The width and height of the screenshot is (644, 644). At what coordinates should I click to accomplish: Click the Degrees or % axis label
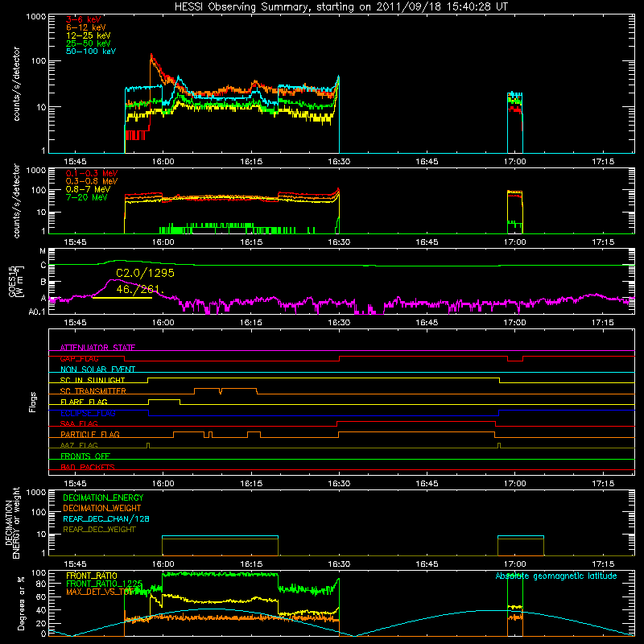21,603
